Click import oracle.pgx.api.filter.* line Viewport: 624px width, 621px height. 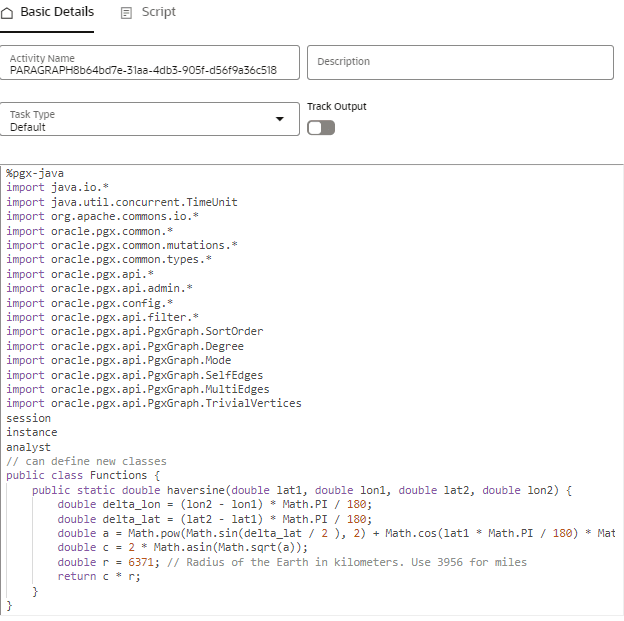pos(102,318)
